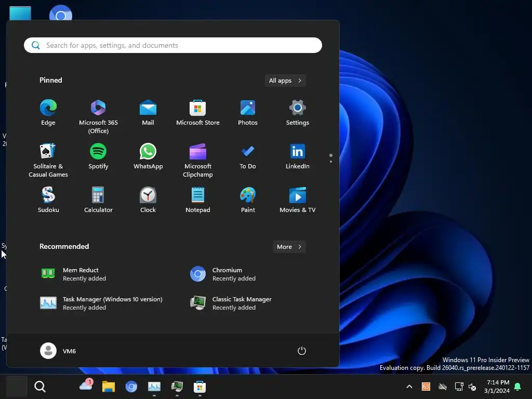Viewport: 532px width, 399px height.
Task: Open LinkedIn pinned app
Action: 298,156
